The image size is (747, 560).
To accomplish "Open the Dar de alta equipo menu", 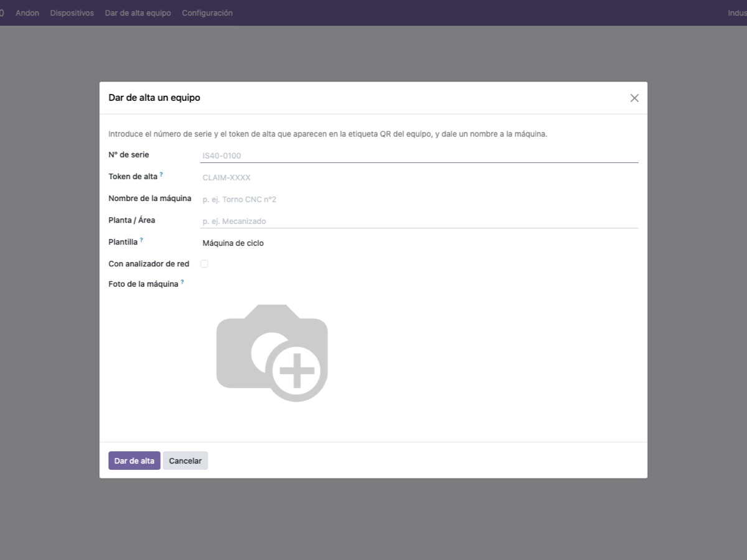I will (x=138, y=12).
